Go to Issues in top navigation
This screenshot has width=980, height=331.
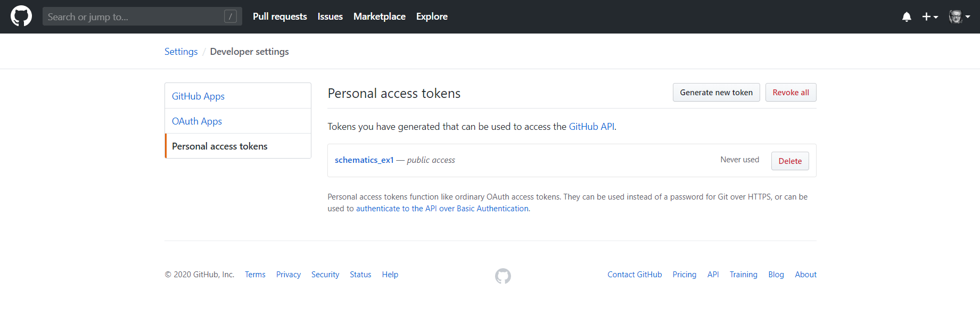point(330,16)
